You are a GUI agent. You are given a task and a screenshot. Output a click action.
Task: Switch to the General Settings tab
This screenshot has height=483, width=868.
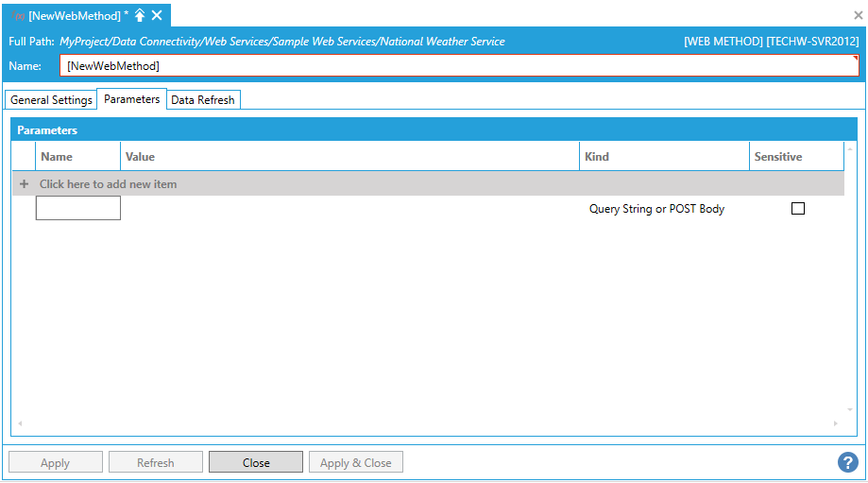[51, 100]
